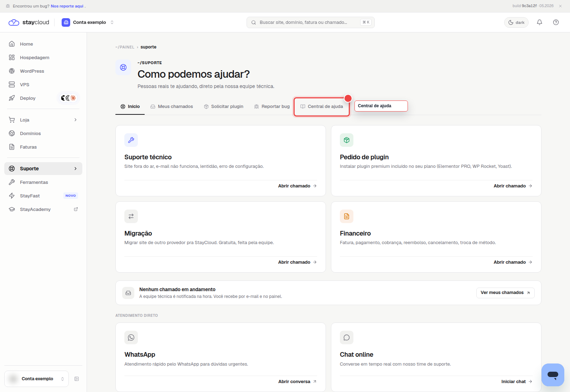Click the Suporte técnico wrench icon
This screenshot has width=570, height=392.
(x=131, y=140)
